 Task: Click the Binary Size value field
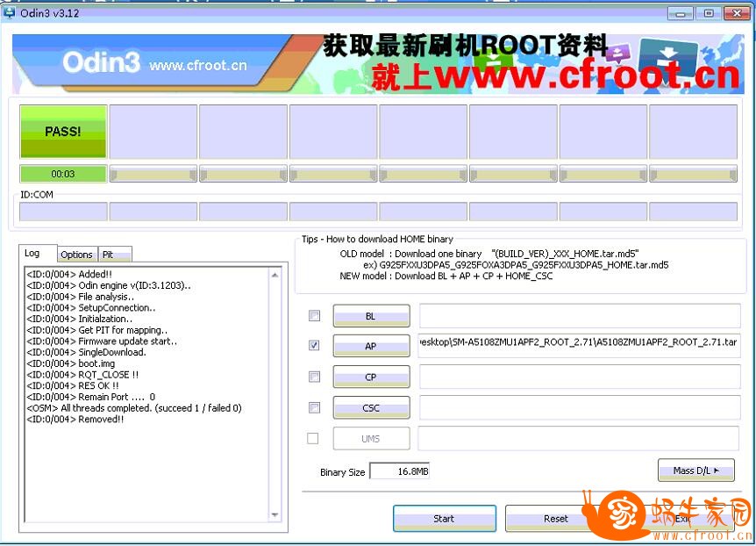400,471
